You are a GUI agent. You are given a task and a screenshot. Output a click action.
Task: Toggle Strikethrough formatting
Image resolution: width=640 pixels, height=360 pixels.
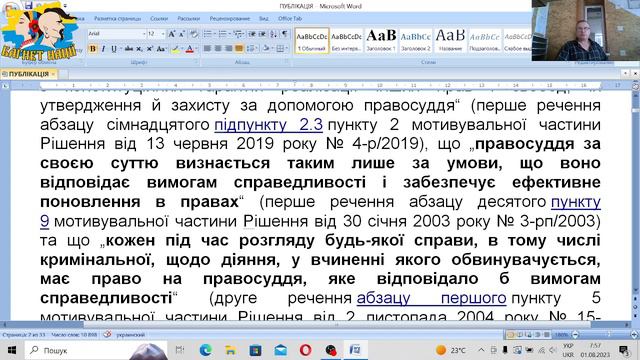pyautogui.click(x=129, y=49)
